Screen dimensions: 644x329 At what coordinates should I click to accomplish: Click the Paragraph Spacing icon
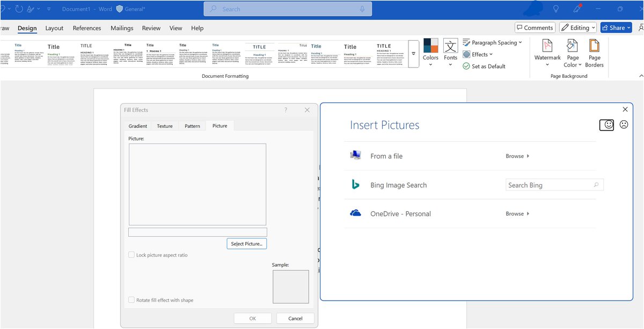pyautogui.click(x=466, y=42)
